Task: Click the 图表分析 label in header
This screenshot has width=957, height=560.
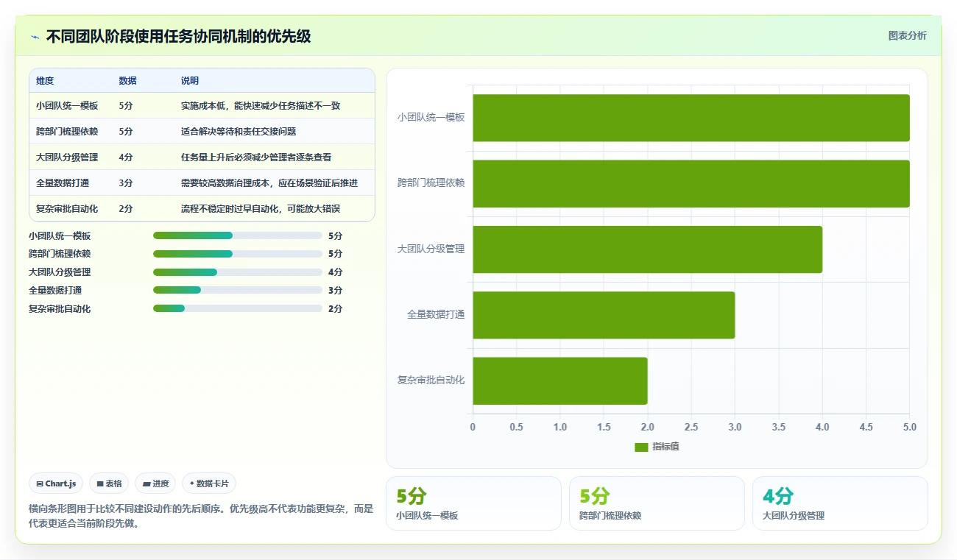Action: 907,35
